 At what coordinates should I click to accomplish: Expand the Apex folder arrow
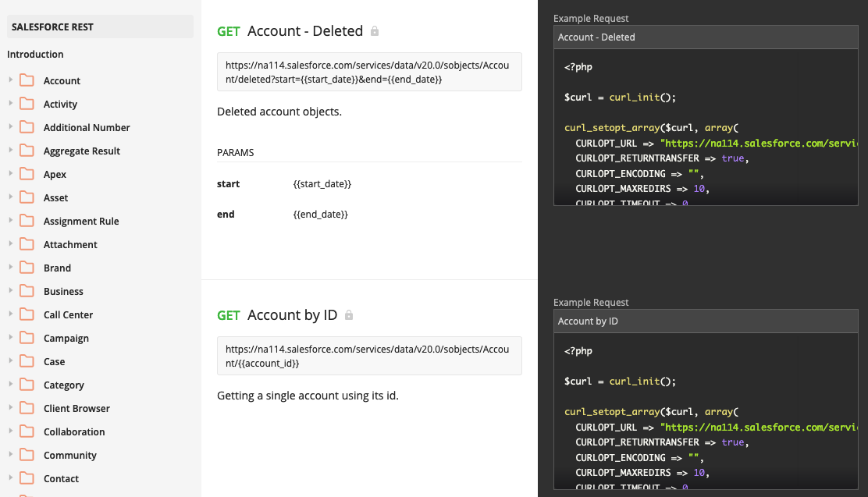point(10,173)
